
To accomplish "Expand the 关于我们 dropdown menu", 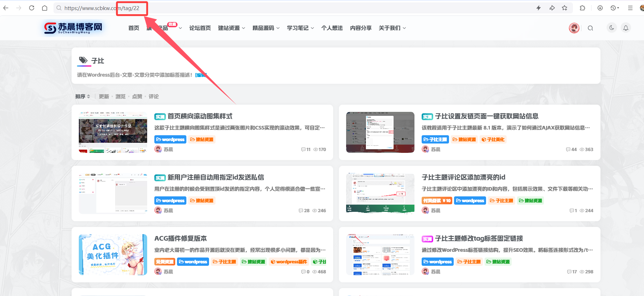I will (x=393, y=28).
